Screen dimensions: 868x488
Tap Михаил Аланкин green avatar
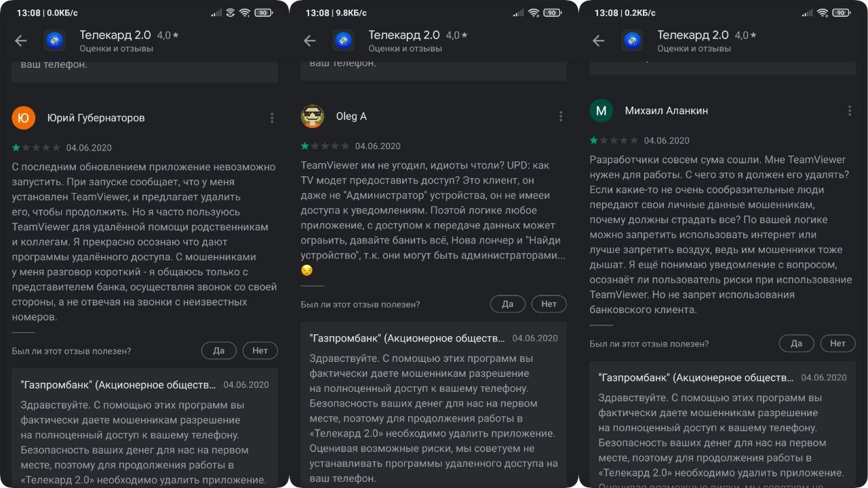click(x=601, y=110)
